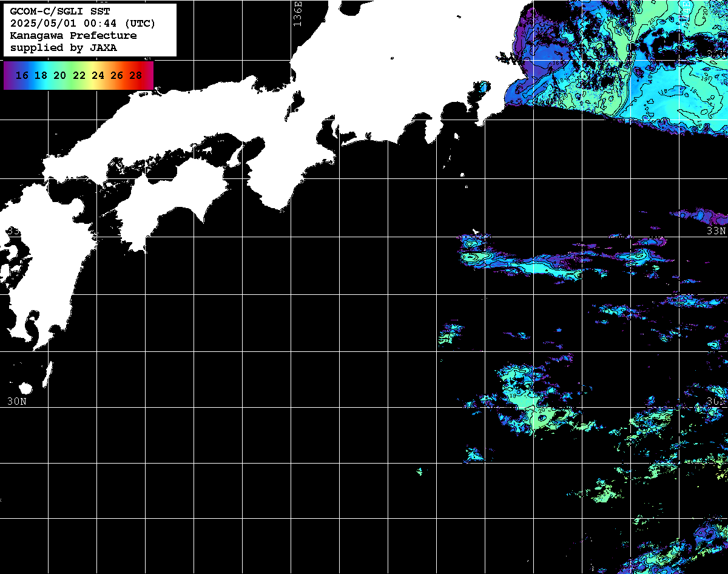
Task: Click the 'supplied by JAXA' credit text
Action: (x=64, y=47)
